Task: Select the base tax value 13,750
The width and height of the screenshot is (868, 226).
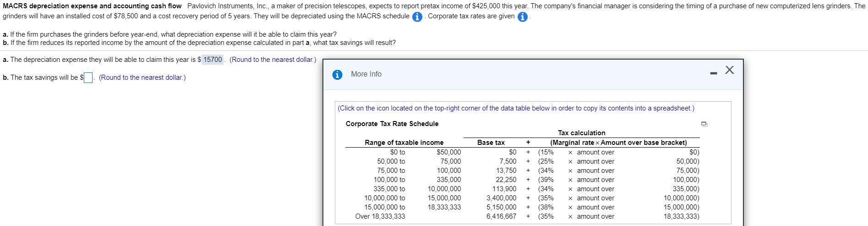Action: (x=506, y=171)
